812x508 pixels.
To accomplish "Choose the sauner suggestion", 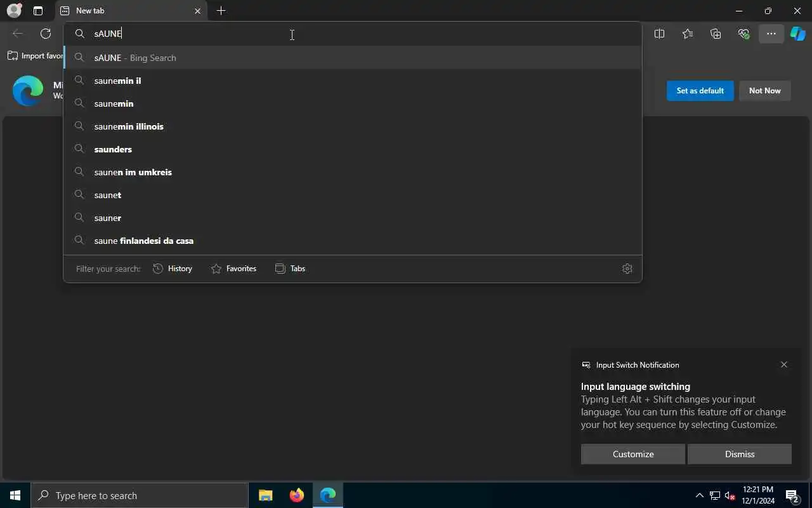I will 353,218.
